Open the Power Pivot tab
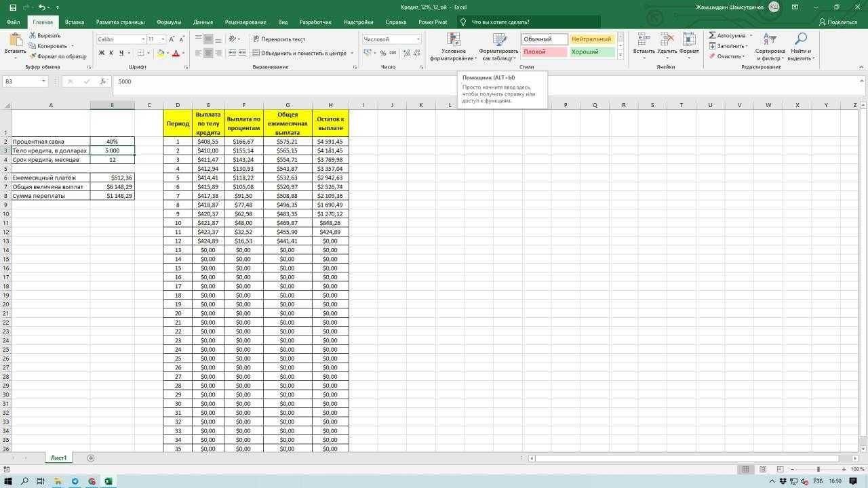Viewport: 868px width, 488px height. pos(433,22)
